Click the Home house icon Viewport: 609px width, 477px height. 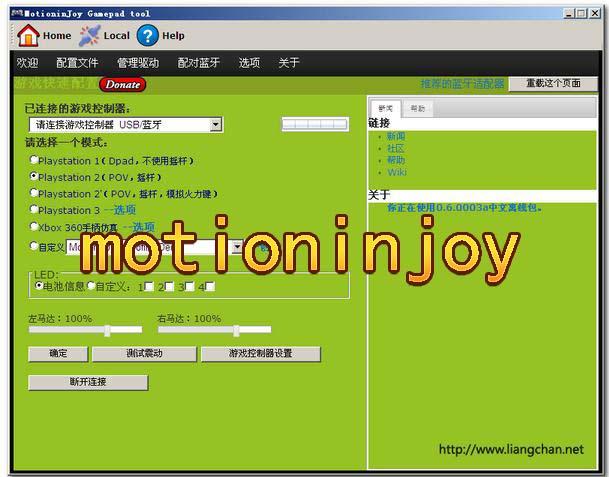(28, 35)
